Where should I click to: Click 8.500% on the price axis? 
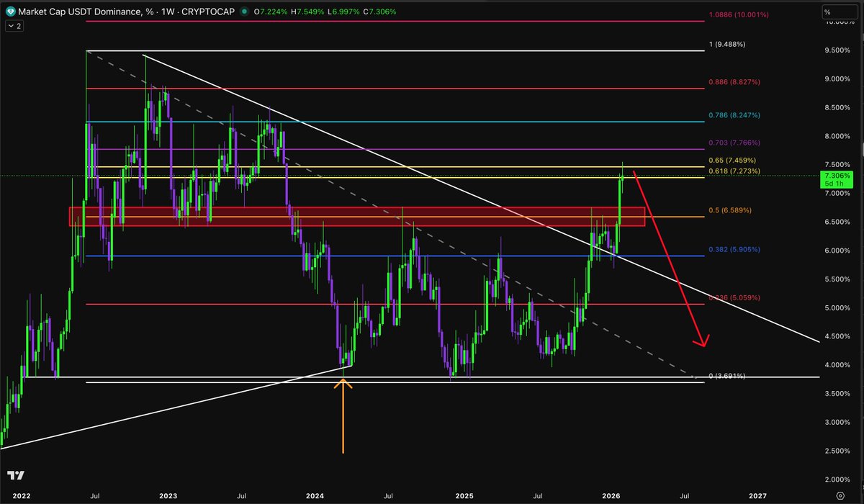839,108
